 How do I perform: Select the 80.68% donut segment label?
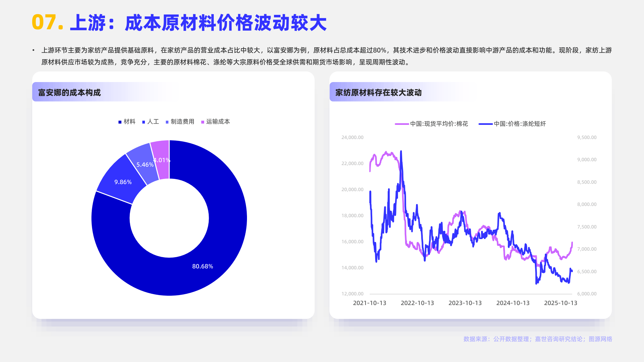click(203, 266)
